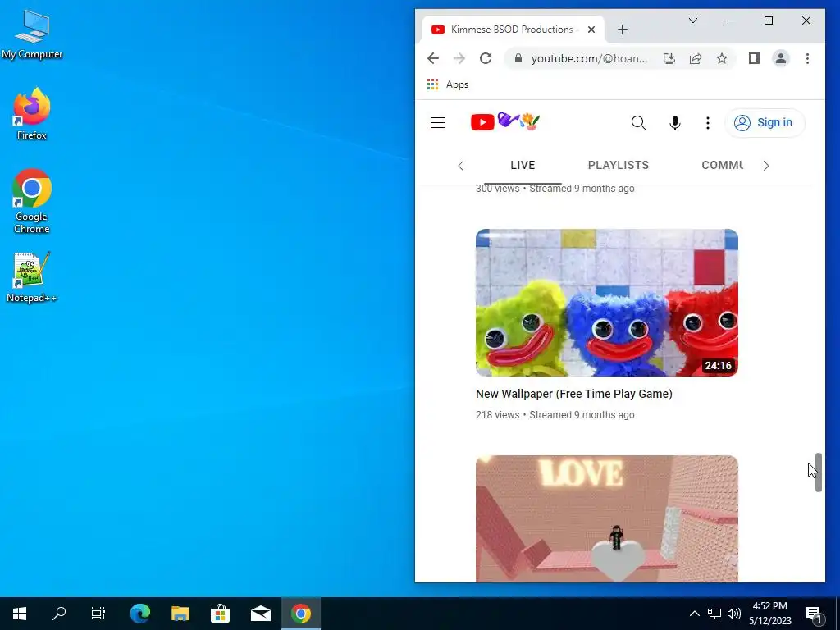Start voice search with the microphone icon
Screen dimensions: 840x630
675,123
